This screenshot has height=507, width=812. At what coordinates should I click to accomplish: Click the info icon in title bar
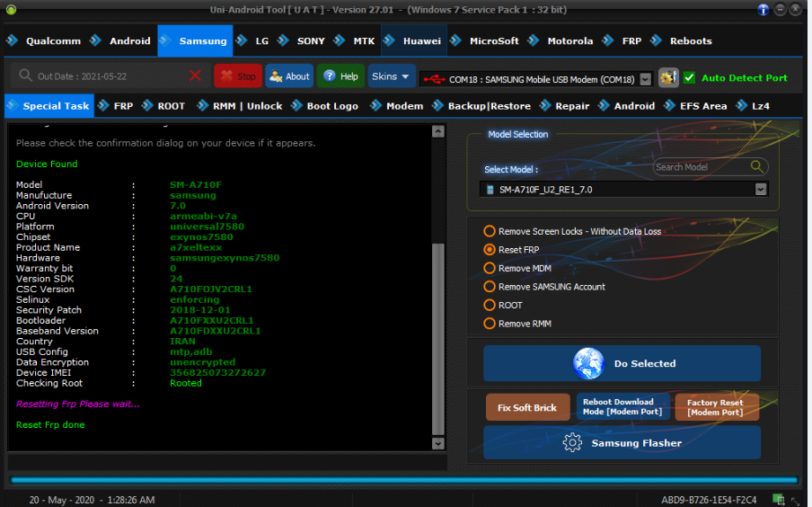(x=763, y=9)
